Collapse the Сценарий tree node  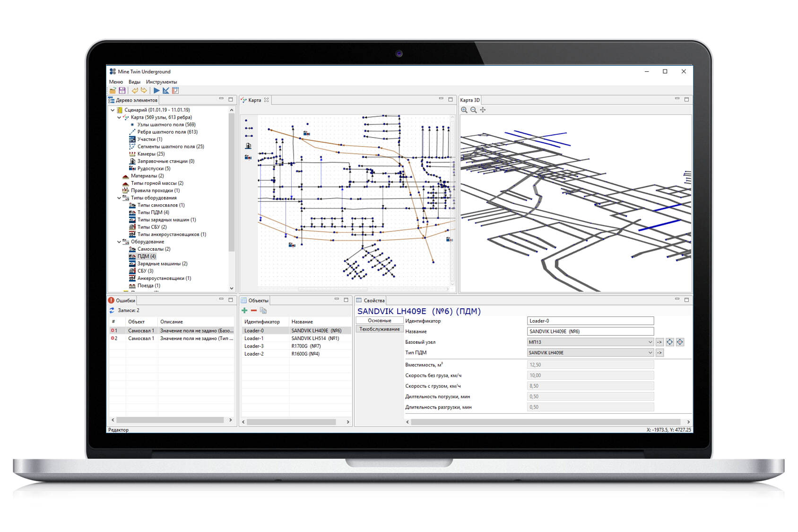(113, 110)
